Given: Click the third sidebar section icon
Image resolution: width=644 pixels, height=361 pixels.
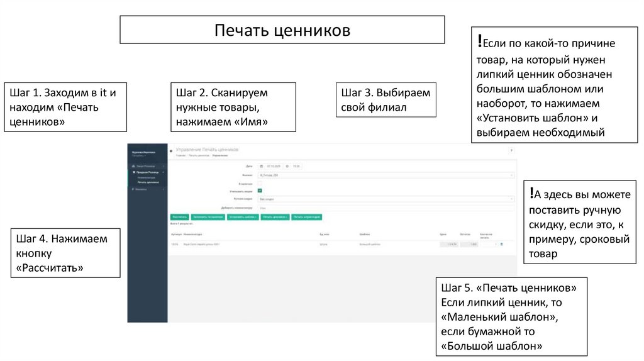Looking at the screenshot, I should 133,189.
